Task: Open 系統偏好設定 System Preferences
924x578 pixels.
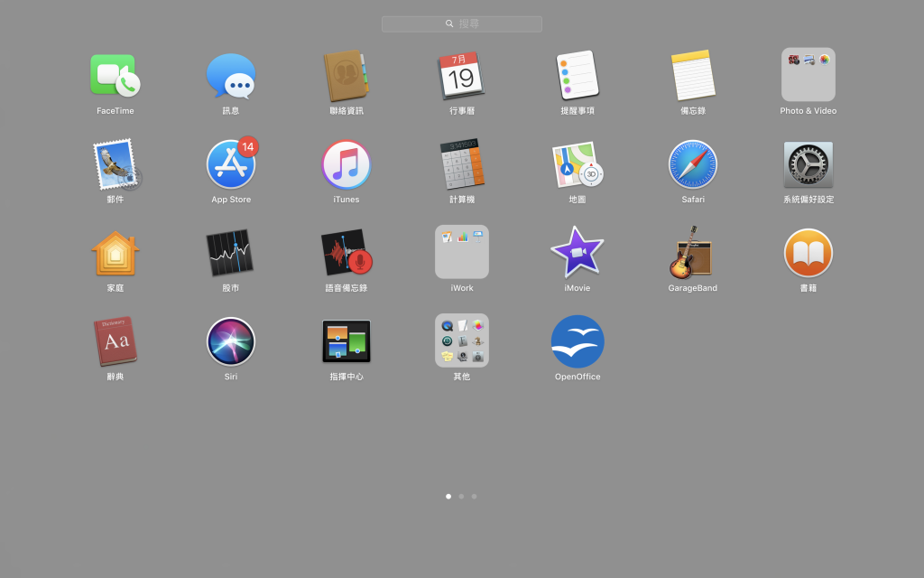Action: coord(808,164)
